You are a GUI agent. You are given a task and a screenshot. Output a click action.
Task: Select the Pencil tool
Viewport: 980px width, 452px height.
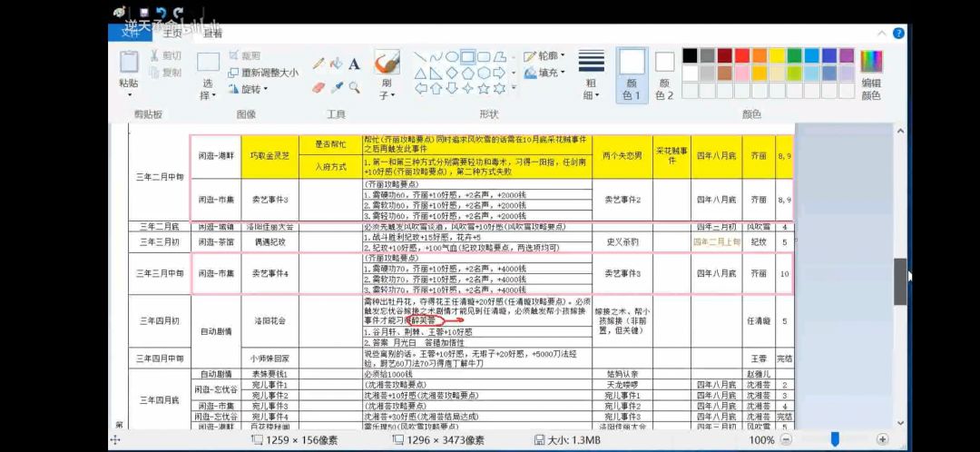[x=318, y=64]
